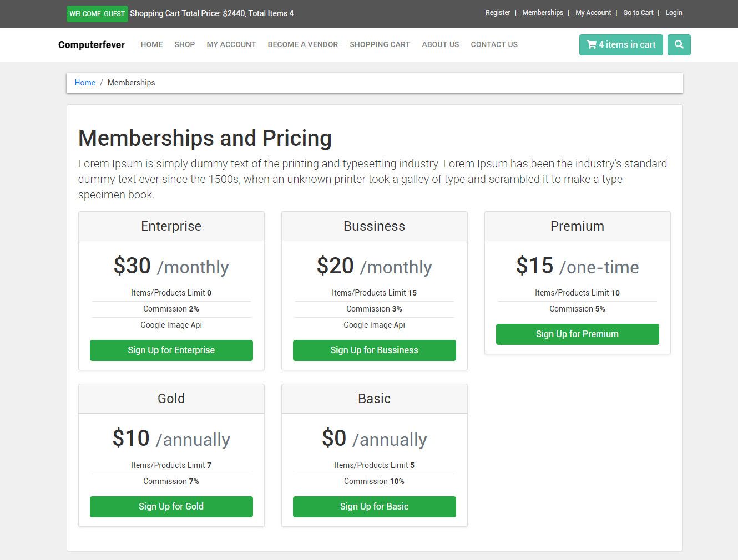Open the Contact Us menu item
The height and width of the screenshot is (560, 738).
tap(494, 45)
